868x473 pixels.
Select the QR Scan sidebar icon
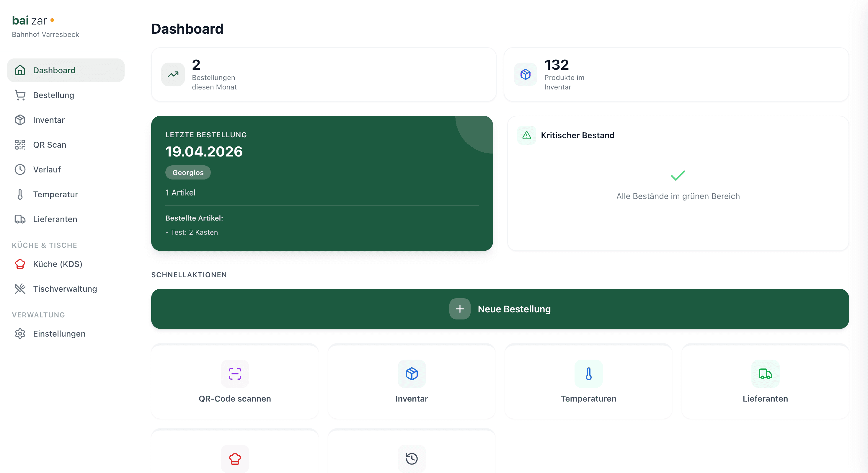click(20, 145)
